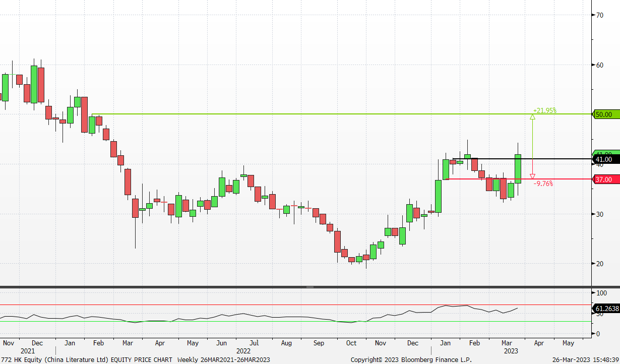The height and width of the screenshot is (364, 620).
Task: Click the +21.95% annotation text
Action: click(x=544, y=110)
